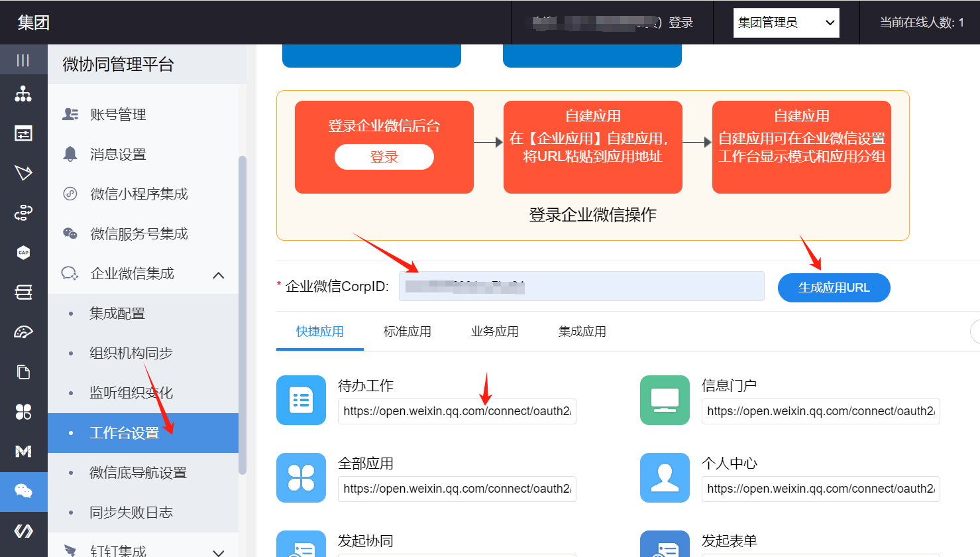Click the 微协同管理平台 heading
980x557 pixels.
(x=118, y=64)
